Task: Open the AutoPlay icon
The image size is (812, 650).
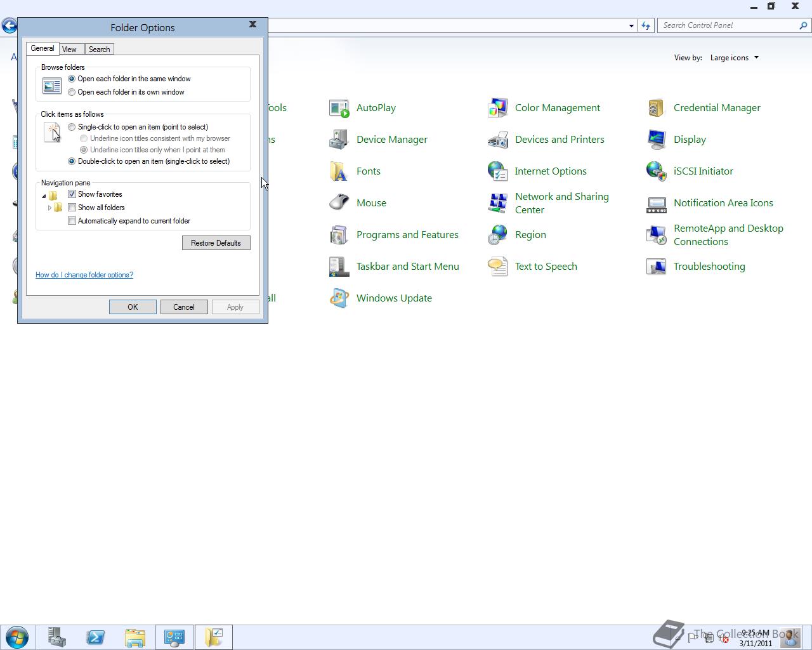Action: 339,108
